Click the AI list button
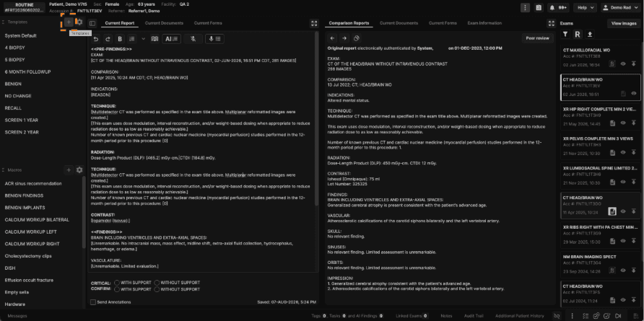Screen dimensions: 644x321 (171, 39)
